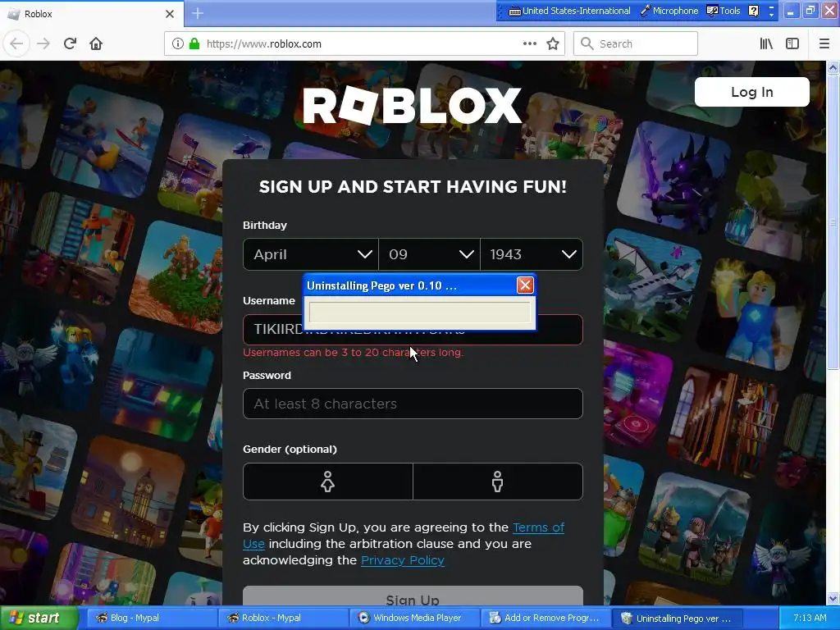Click the vertical scrollbar thumb

tap(833, 221)
